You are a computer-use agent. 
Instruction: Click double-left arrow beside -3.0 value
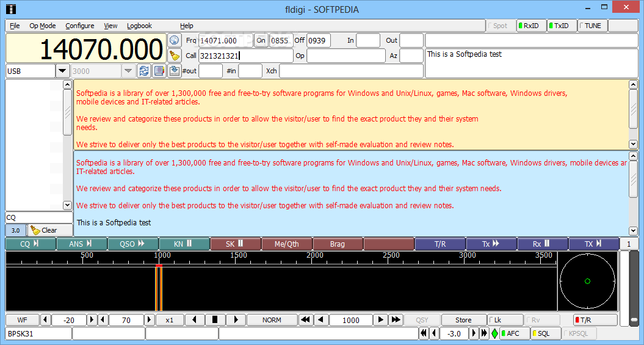(x=424, y=333)
